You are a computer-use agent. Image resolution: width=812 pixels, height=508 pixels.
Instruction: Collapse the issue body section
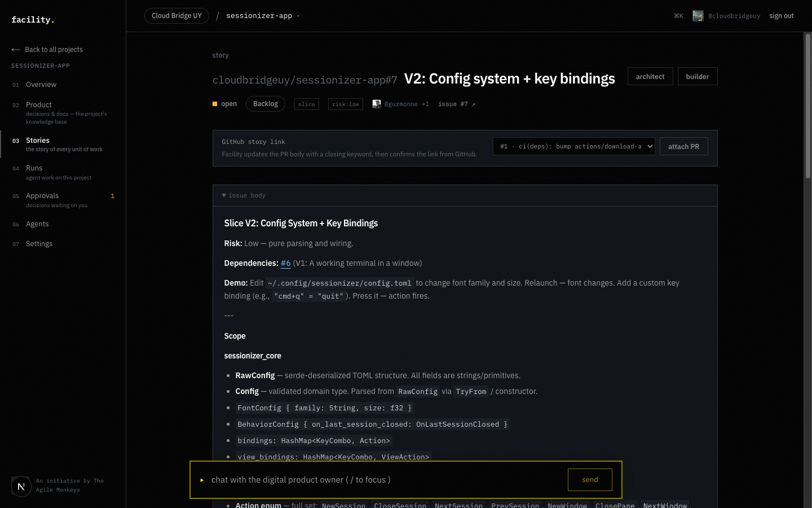coord(244,195)
